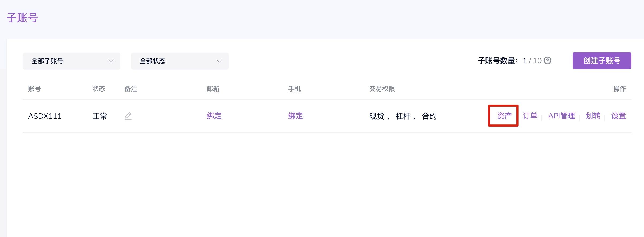Open the API管理 link
This screenshot has height=237, width=644.
click(x=561, y=116)
